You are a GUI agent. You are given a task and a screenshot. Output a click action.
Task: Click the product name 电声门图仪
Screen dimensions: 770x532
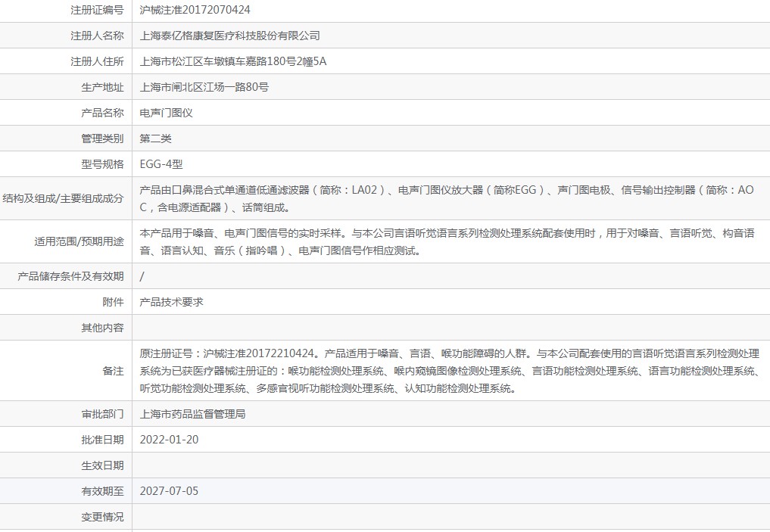pos(166,113)
